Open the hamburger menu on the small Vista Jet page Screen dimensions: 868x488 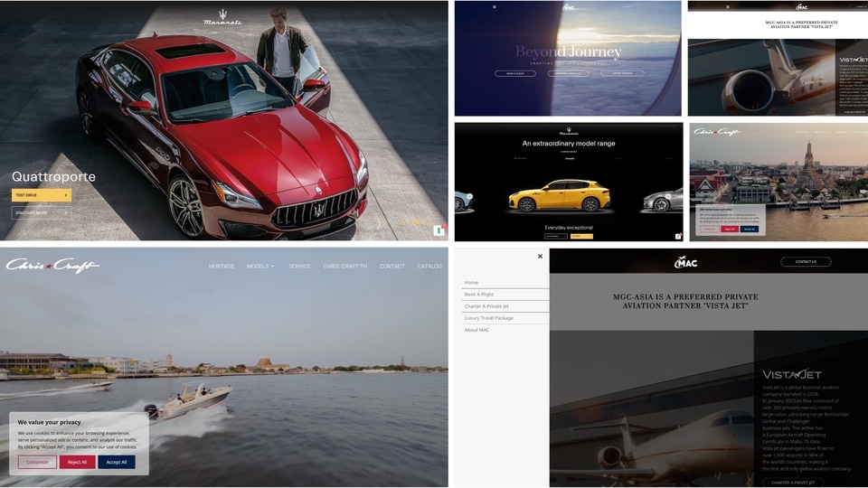click(727, 7)
